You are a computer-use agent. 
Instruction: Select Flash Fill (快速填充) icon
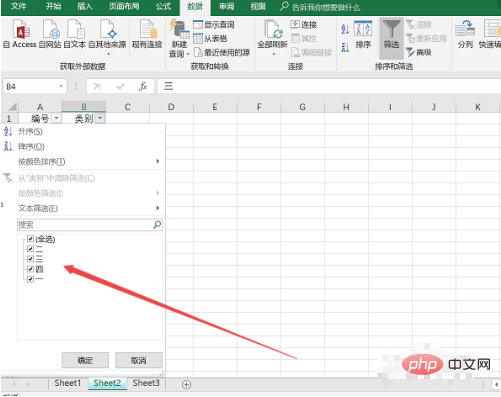492,29
